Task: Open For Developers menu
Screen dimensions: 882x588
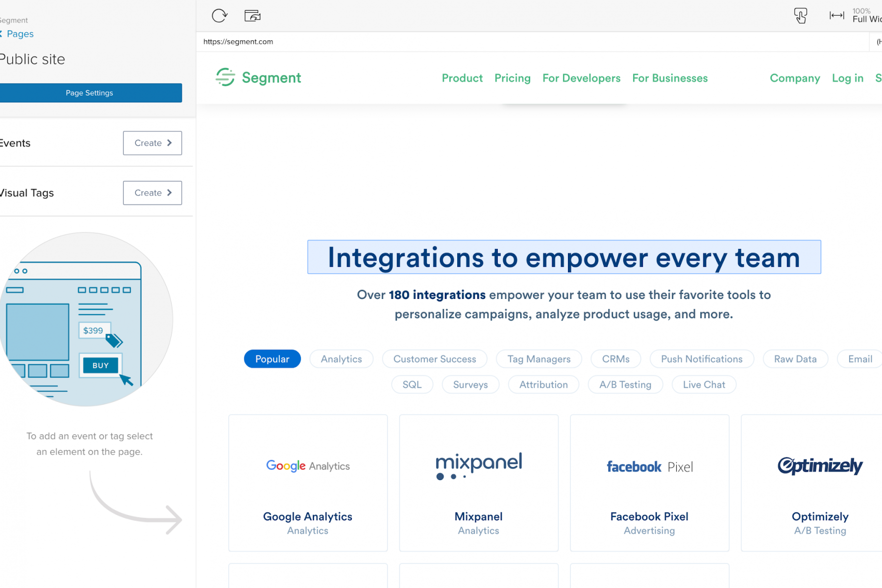Action: pyautogui.click(x=581, y=78)
